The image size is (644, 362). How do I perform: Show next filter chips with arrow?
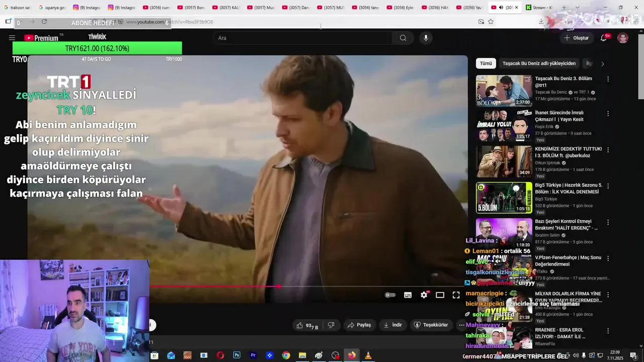[602, 64]
